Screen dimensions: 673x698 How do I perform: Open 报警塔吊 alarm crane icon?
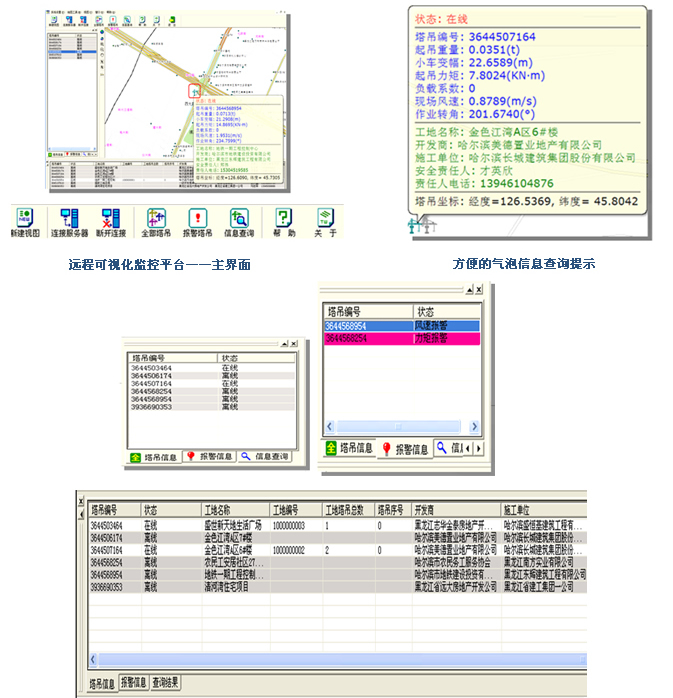pos(198,222)
